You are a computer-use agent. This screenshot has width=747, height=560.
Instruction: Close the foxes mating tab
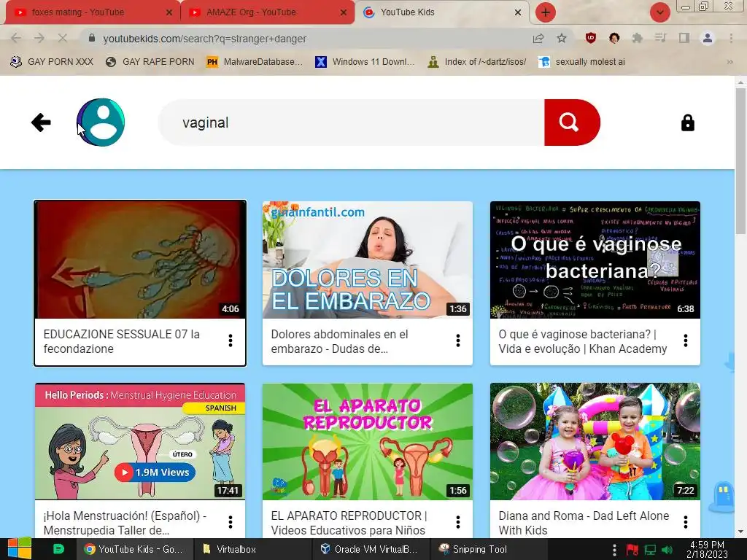click(169, 12)
